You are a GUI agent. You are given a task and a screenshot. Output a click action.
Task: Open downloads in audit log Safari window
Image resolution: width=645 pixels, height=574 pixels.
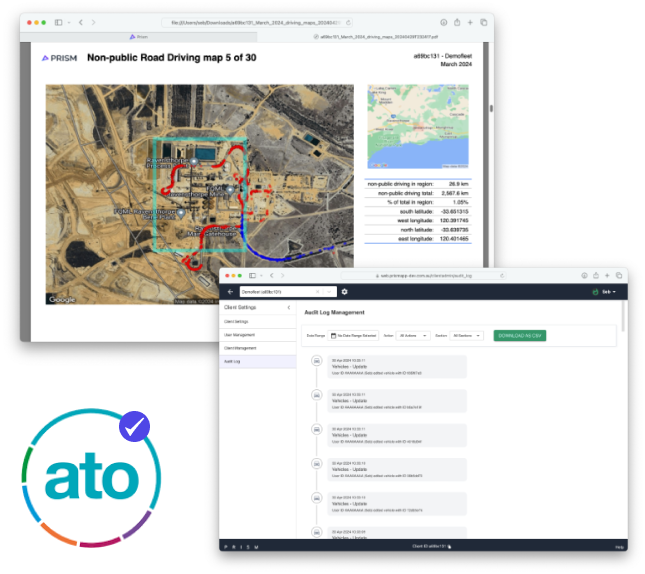click(x=584, y=275)
